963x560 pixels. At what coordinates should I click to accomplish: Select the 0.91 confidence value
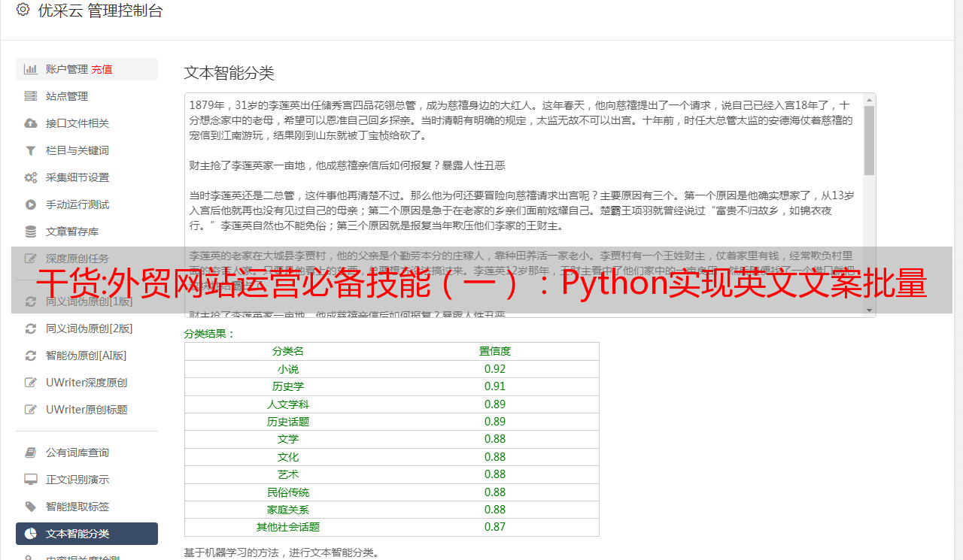pyautogui.click(x=495, y=386)
